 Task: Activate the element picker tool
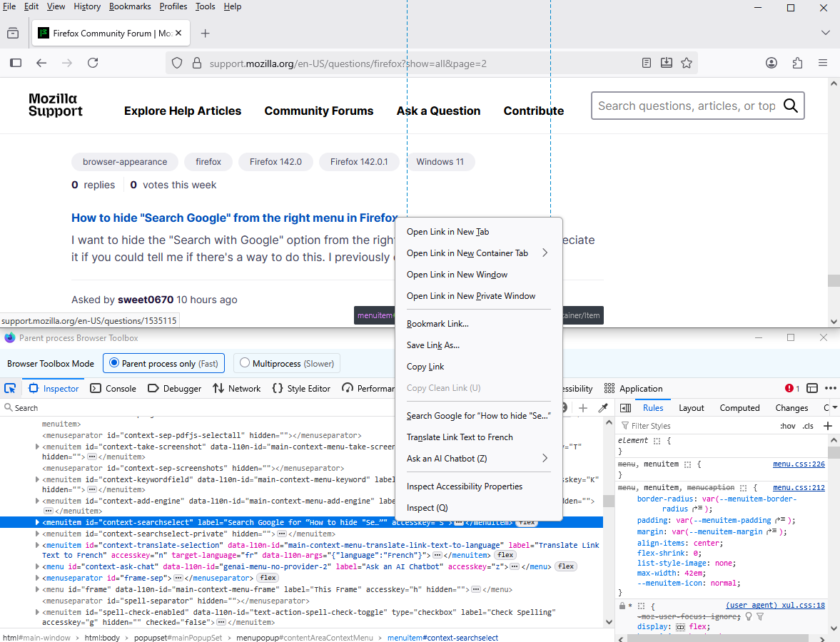click(x=10, y=388)
